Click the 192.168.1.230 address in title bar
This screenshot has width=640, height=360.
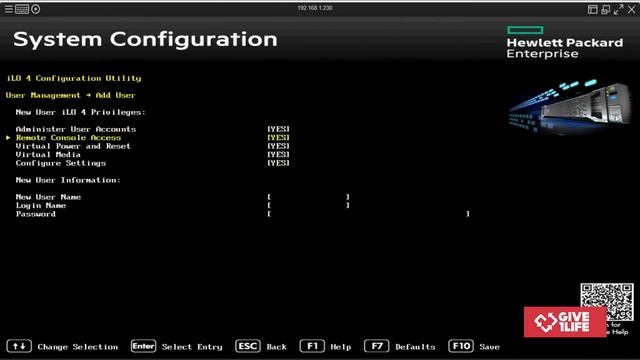pyautogui.click(x=315, y=8)
